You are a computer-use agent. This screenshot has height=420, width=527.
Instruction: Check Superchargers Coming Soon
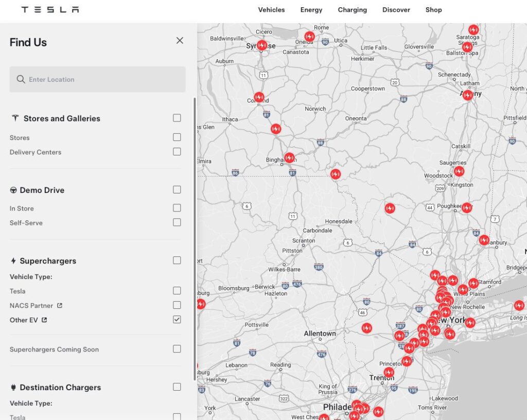pyautogui.click(x=177, y=349)
